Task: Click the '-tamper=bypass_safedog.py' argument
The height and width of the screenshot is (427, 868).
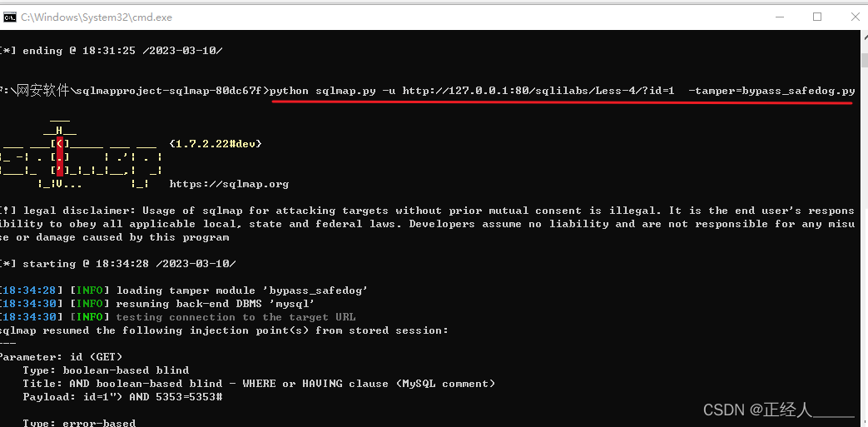Action: 771,90
